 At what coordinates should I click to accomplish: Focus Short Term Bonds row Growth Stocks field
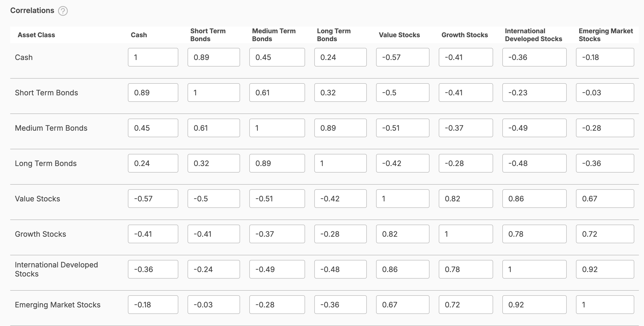coord(465,93)
